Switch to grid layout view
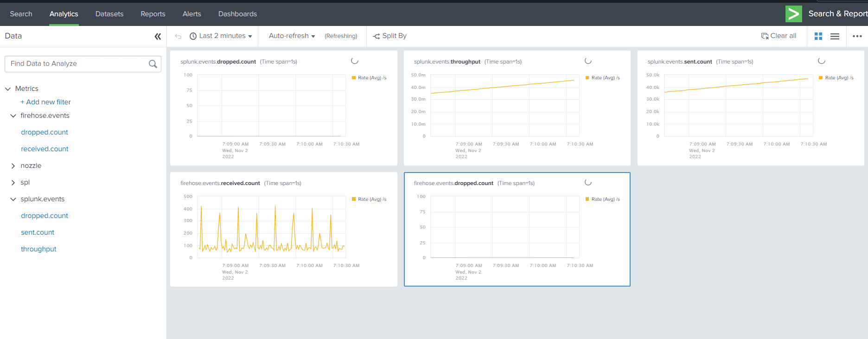This screenshot has width=868, height=339. [x=818, y=36]
